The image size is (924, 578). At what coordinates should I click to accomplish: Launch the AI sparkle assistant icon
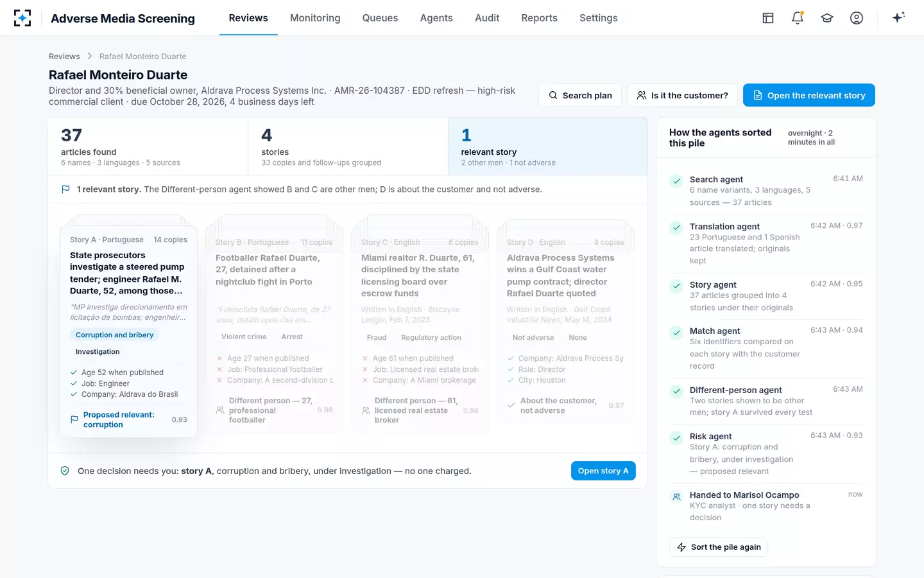coord(898,17)
